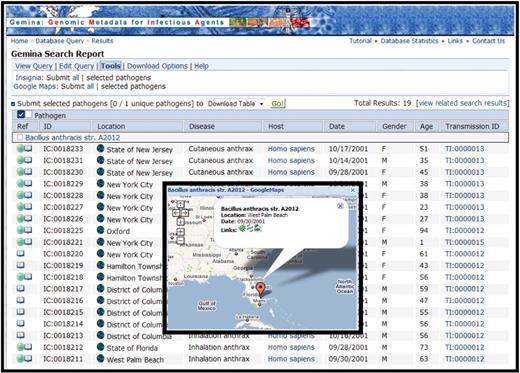Screen dimensions: 520x373
Task: Open the Edit Query tab
Action: point(77,66)
